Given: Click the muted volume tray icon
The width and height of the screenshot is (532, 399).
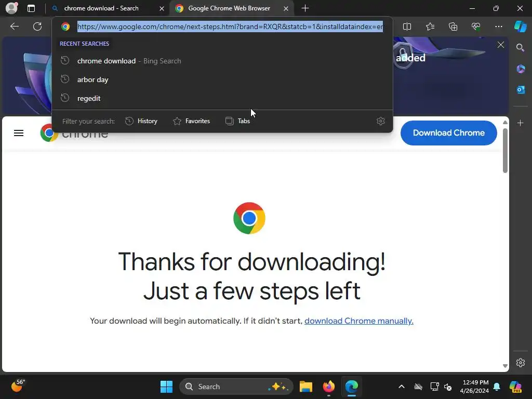Looking at the screenshot, I should coord(448,387).
